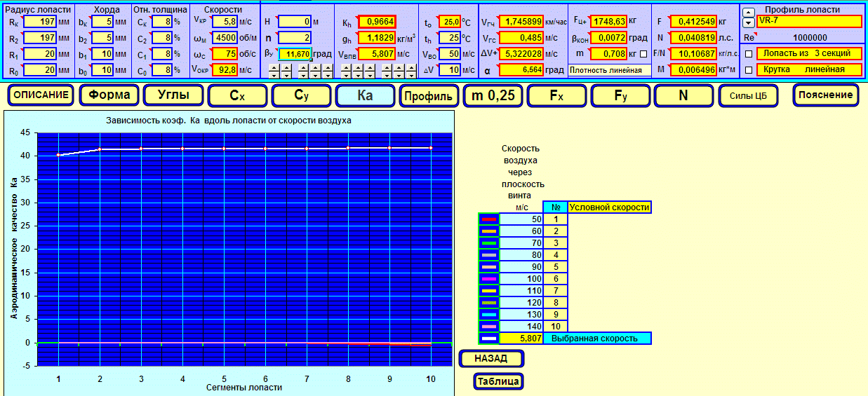Select next blade profile with down arrow
The width and height of the screenshot is (868, 396).
[x=748, y=22]
